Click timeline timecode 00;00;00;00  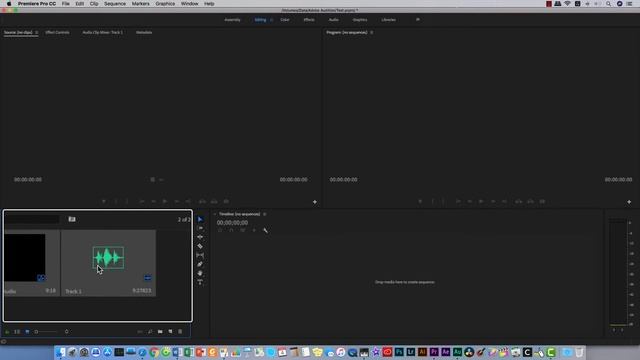[232, 223]
